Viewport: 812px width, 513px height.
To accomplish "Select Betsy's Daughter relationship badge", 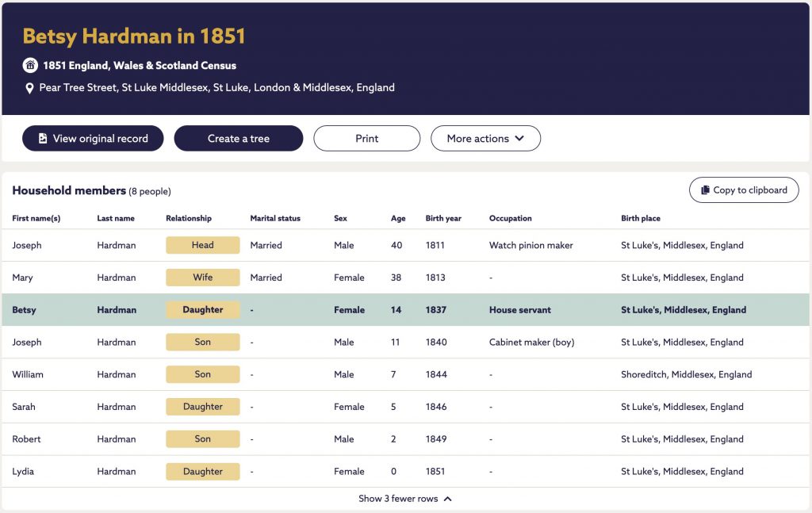I will pyautogui.click(x=202, y=309).
